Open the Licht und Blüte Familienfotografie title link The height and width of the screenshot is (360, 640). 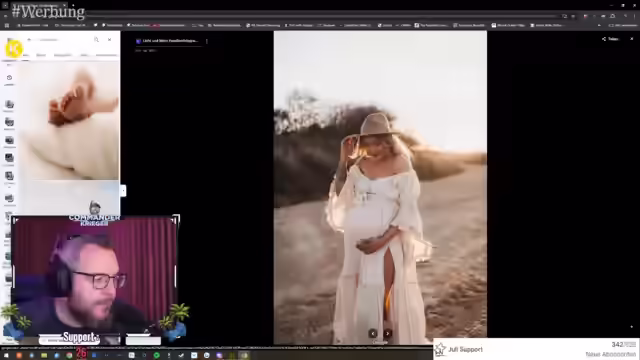pyautogui.click(x=170, y=41)
